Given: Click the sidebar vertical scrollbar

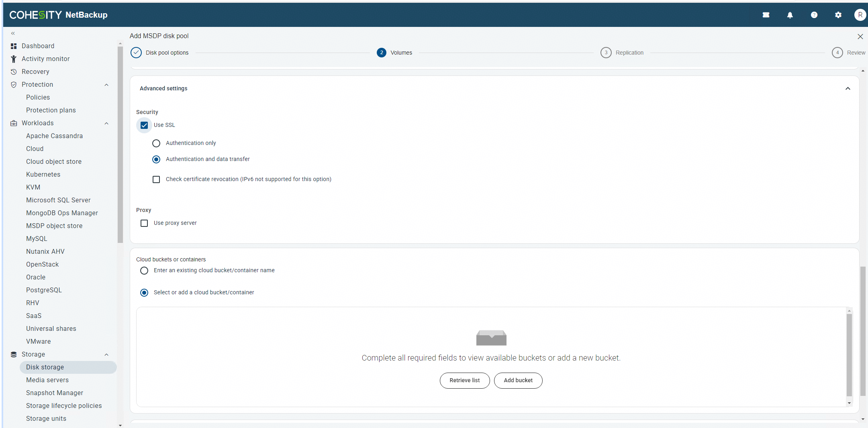Looking at the screenshot, I should point(120,145).
